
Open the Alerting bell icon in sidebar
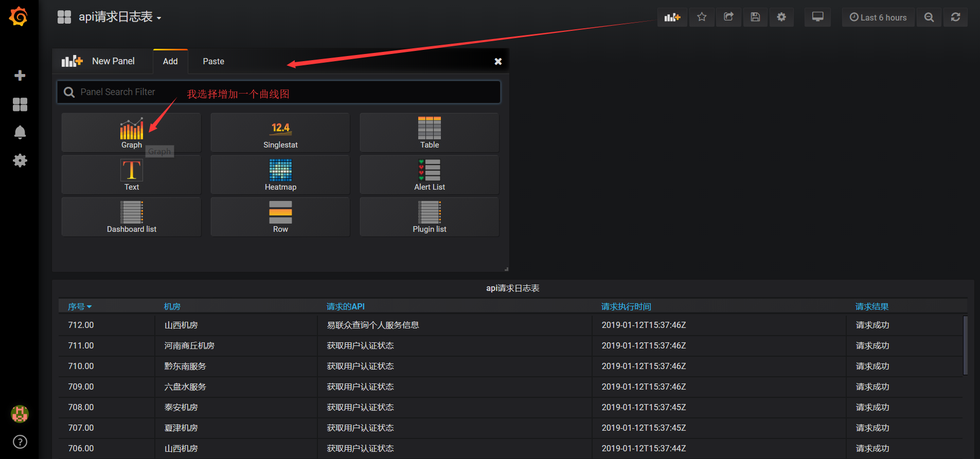tap(20, 132)
